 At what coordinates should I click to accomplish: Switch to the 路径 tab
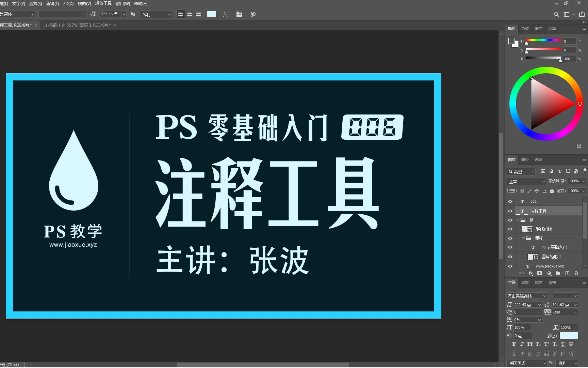[x=525, y=159]
